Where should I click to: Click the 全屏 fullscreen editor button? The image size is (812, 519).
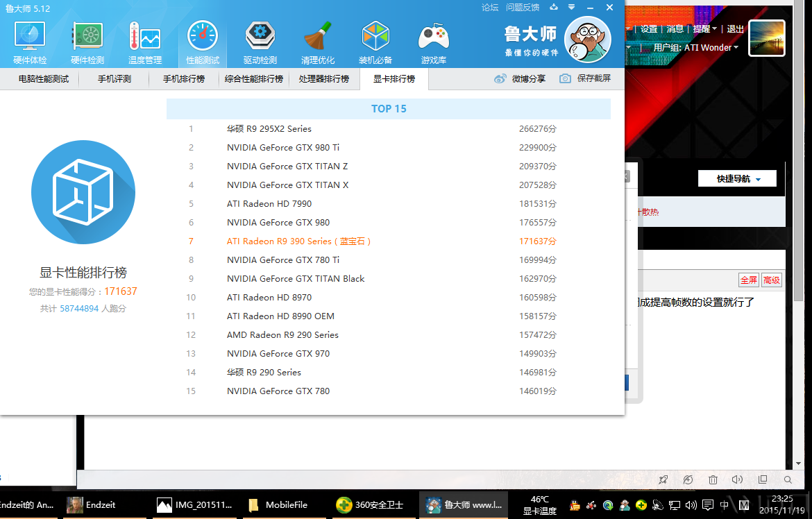point(748,280)
